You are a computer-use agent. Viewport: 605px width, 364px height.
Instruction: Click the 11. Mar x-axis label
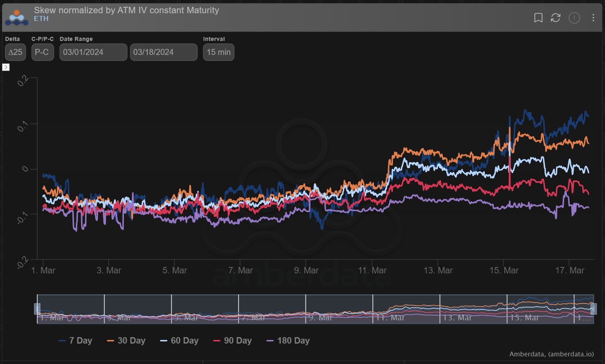(372, 271)
